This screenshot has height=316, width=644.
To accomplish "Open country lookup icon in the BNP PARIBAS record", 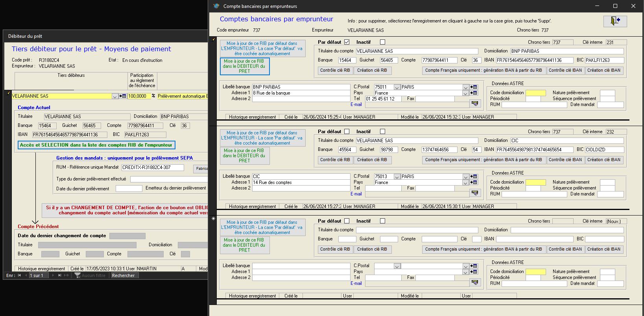I will (474, 93).
